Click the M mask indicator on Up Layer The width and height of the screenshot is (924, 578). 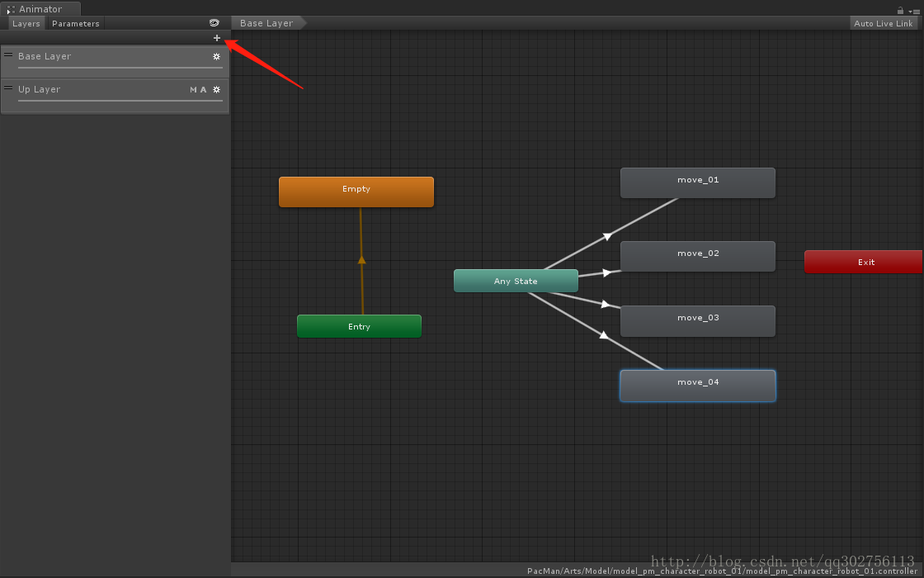pos(193,90)
